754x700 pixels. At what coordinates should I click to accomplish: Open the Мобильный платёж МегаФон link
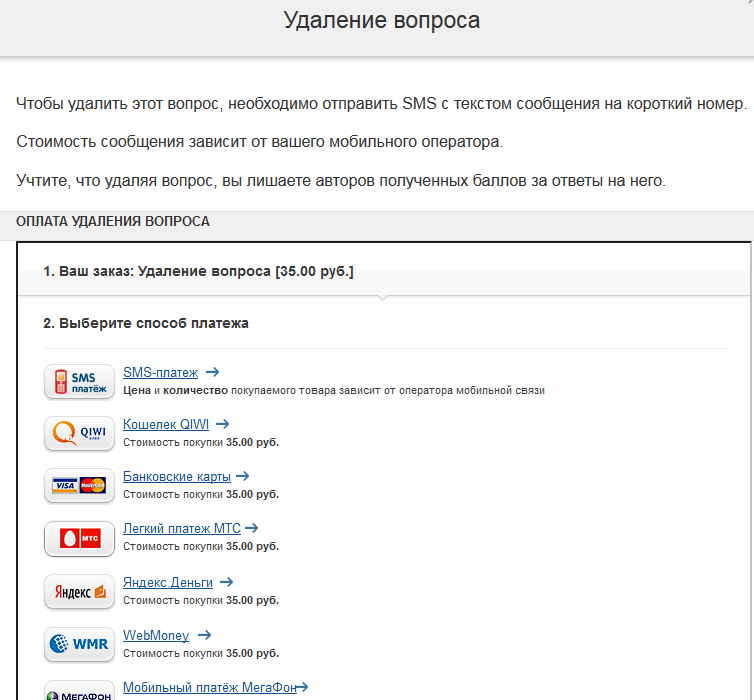(208, 687)
